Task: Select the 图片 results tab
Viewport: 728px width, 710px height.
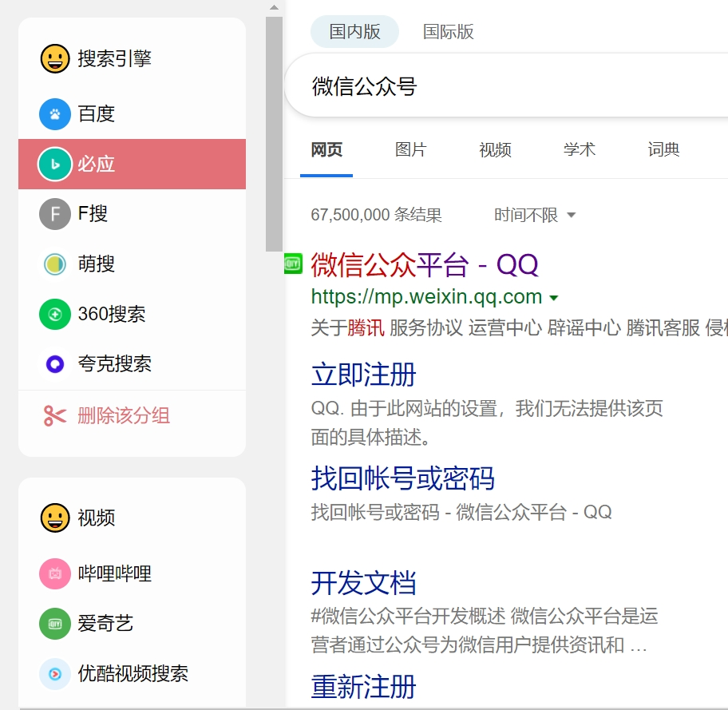Action: click(x=411, y=149)
